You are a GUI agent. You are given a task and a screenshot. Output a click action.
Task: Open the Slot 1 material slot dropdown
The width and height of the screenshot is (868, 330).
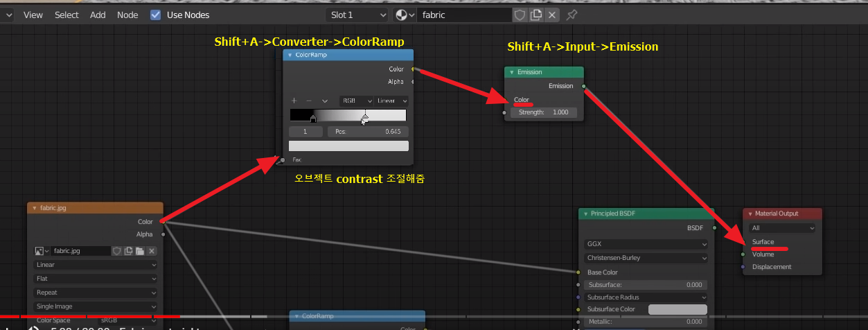357,15
